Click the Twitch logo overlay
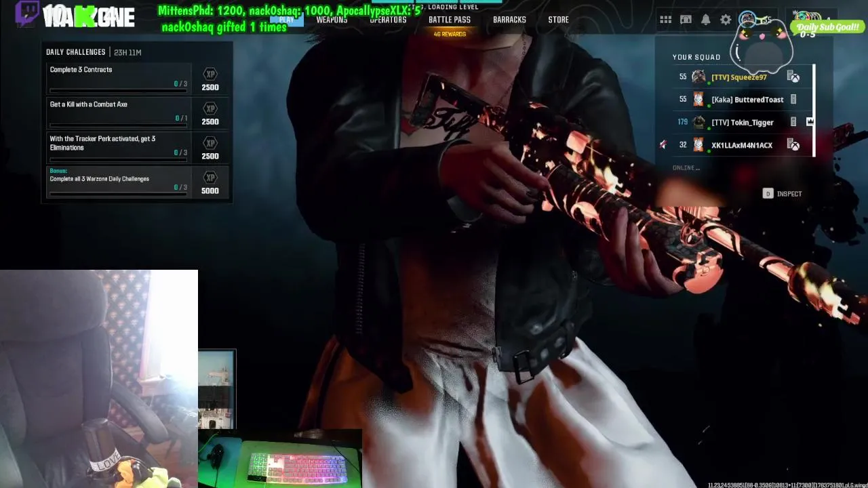This screenshot has width=868, height=488. pyautogui.click(x=27, y=13)
